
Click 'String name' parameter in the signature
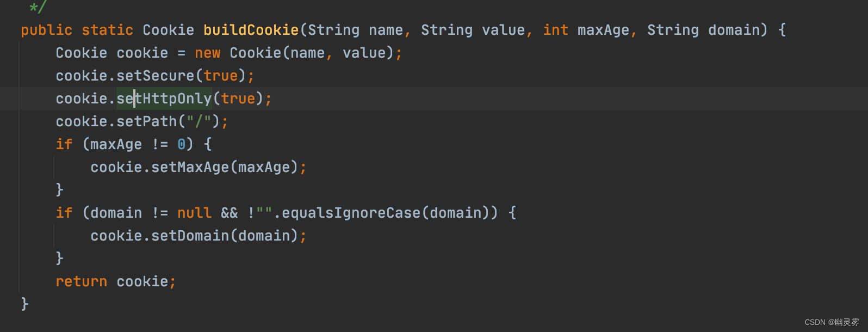point(356,30)
